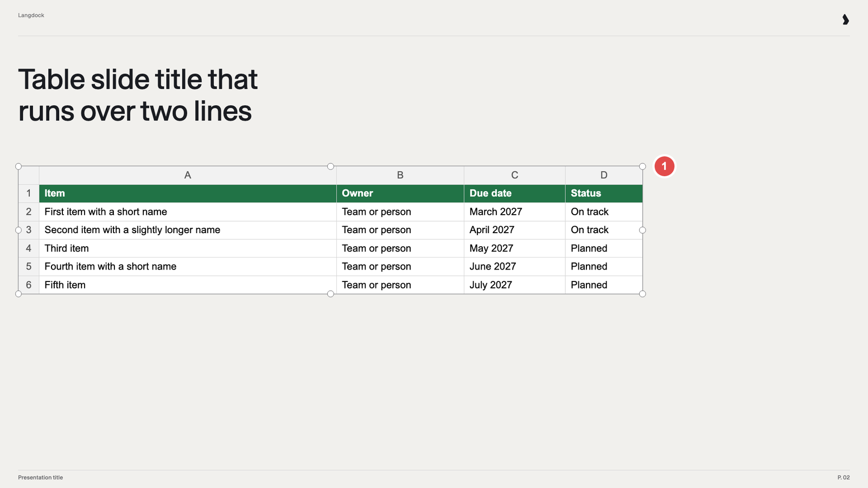Click "On track" status for First item
The image size is (868, 488).
click(604, 212)
